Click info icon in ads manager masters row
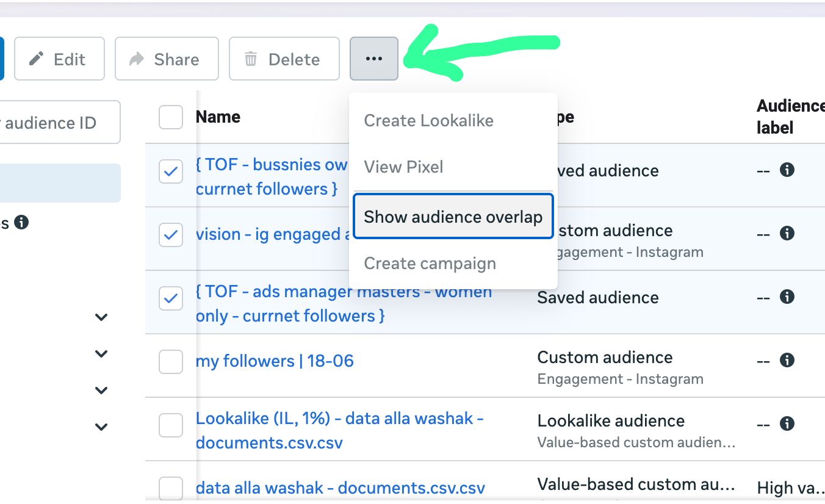The width and height of the screenshot is (825, 504). pyautogui.click(x=787, y=297)
